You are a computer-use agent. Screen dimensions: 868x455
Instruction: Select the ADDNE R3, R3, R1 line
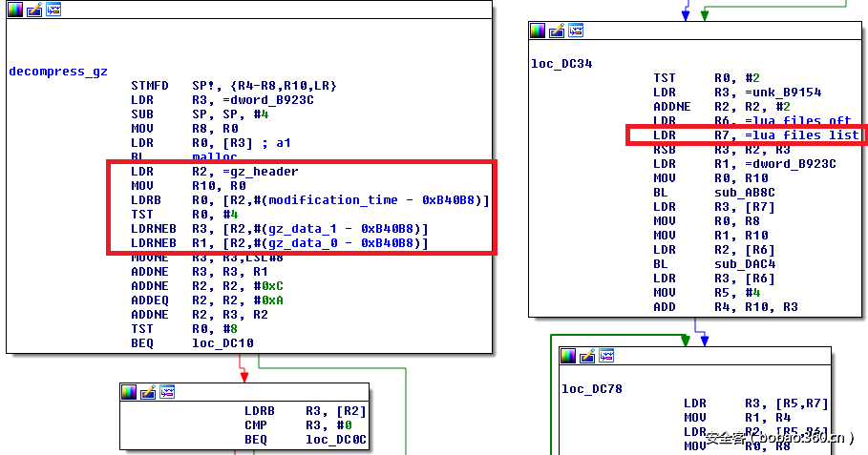pyautogui.click(x=200, y=272)
